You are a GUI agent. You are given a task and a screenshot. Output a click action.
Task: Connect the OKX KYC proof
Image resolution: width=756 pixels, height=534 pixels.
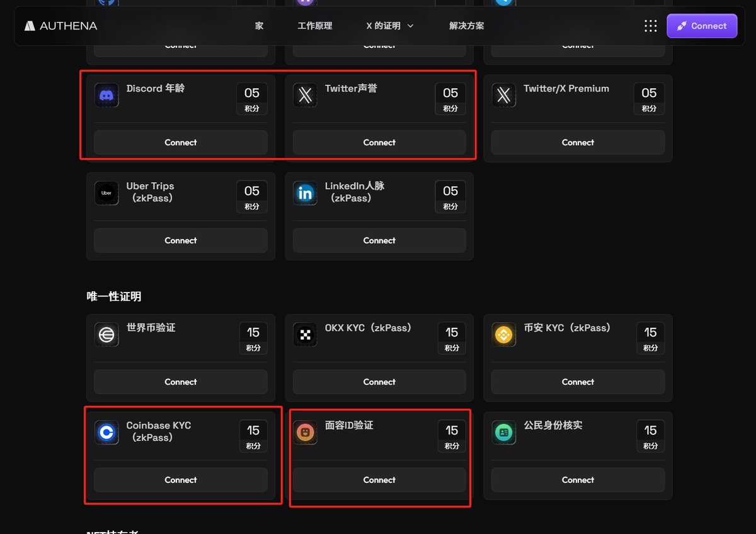[379, 382]
